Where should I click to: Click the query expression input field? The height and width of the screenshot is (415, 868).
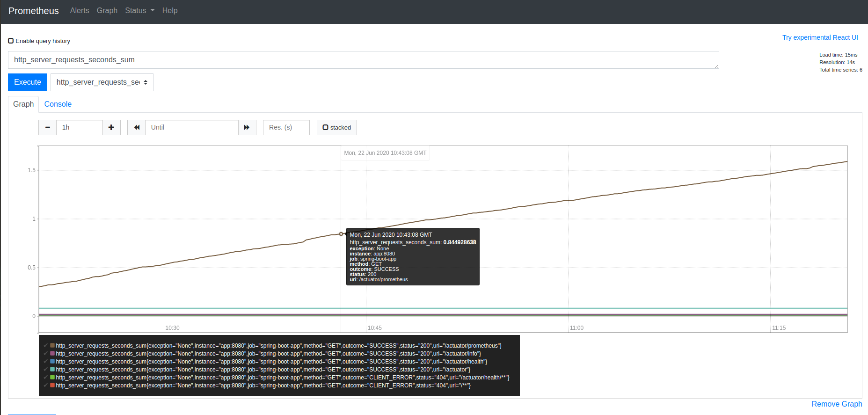click(x=364, y=60)
